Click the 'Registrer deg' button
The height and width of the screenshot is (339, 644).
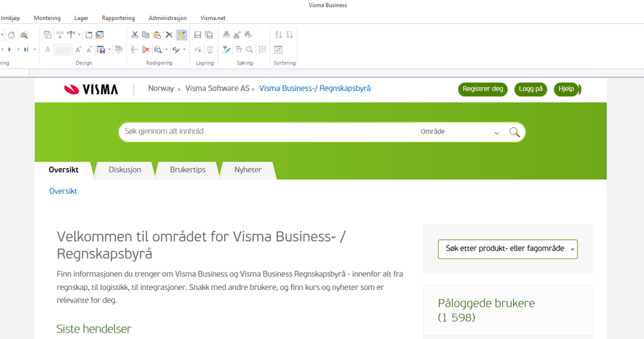click(483, 89)
